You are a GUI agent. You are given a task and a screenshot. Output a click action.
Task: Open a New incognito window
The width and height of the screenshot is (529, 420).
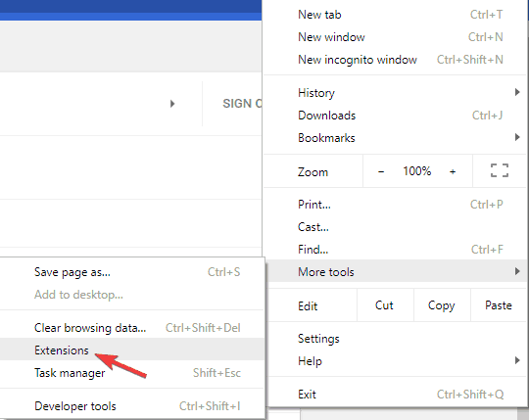(395, 60)
